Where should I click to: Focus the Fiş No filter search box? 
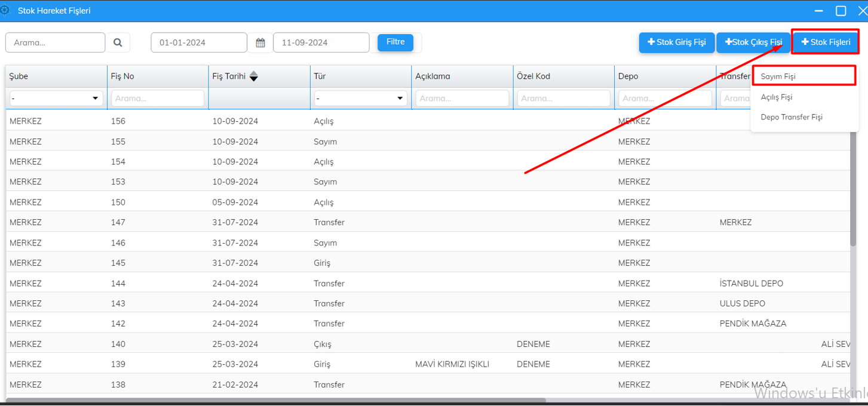click(158, 99)
